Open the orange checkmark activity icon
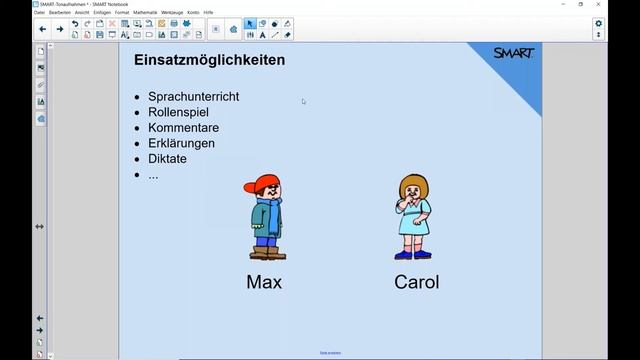Screen dimensions: 640x360 point(162,24)
